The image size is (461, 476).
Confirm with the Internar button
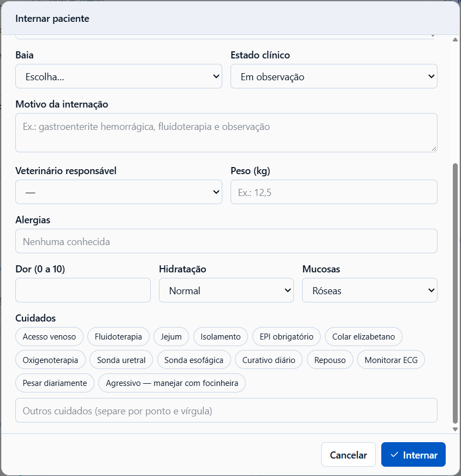click(413, 455)
